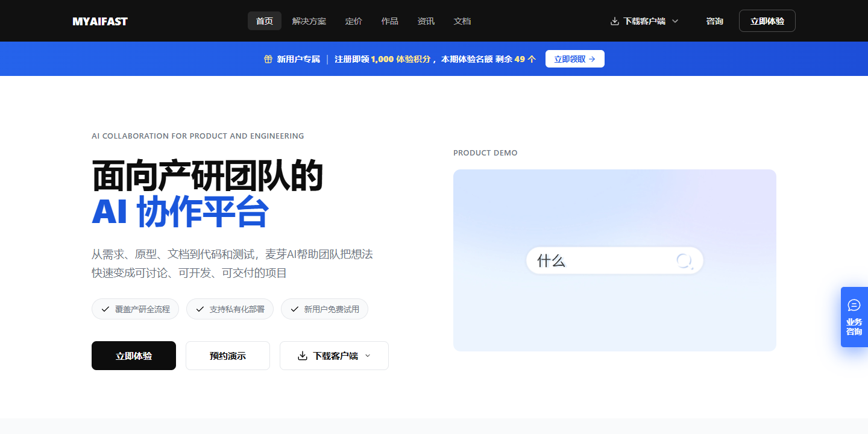
Task: Click the download icon on the hero 下载客户端 button
Action: point(303,356)
